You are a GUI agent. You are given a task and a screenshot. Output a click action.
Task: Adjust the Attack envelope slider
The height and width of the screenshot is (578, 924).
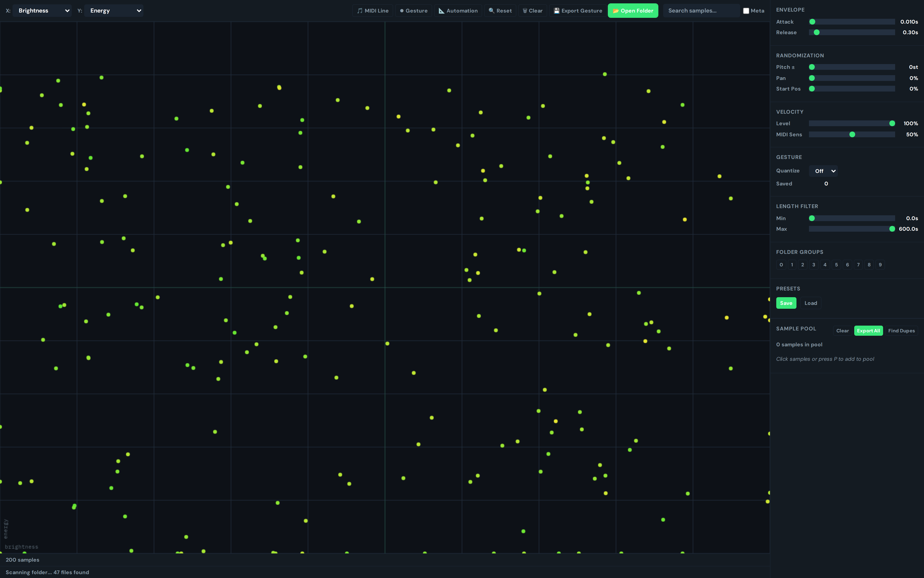point(852,22)
